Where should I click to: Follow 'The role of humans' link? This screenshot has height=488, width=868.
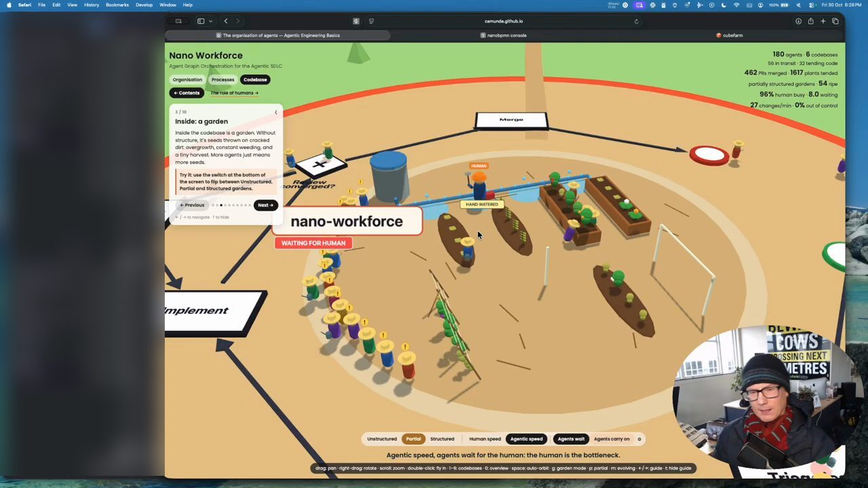pyautogui.click(x=234, y=93)
